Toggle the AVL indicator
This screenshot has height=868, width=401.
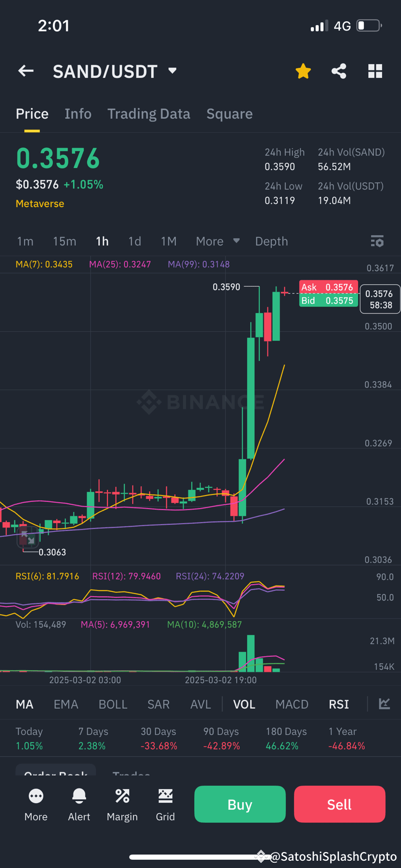pyautogui.click(x=200, y=704)
